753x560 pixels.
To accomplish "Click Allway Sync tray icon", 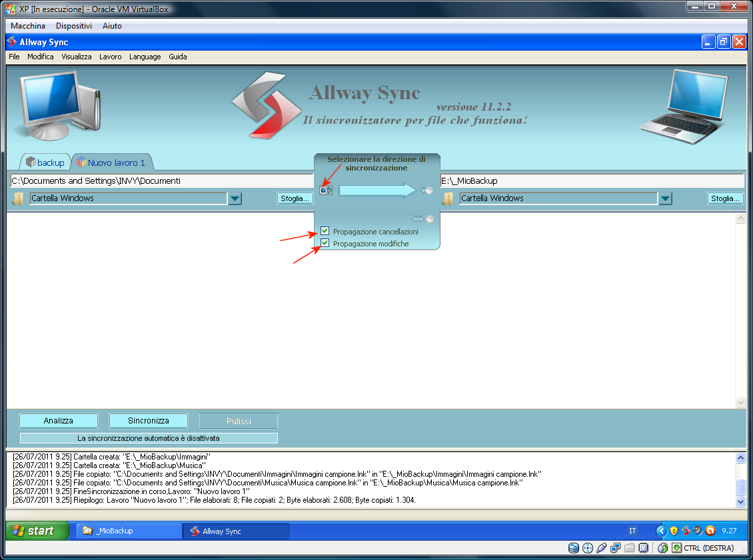I will click(686, 531).
